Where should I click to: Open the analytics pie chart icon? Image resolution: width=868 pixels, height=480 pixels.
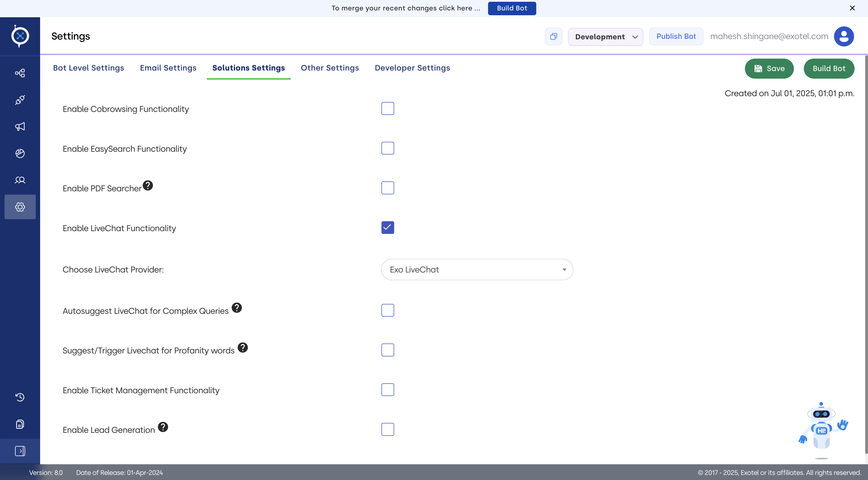(20, 153)
